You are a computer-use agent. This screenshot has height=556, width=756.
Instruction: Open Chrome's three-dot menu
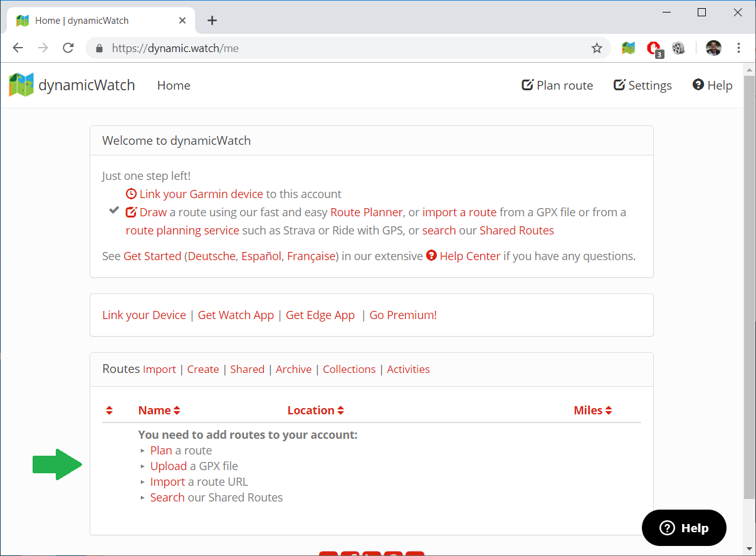(739, 48)
